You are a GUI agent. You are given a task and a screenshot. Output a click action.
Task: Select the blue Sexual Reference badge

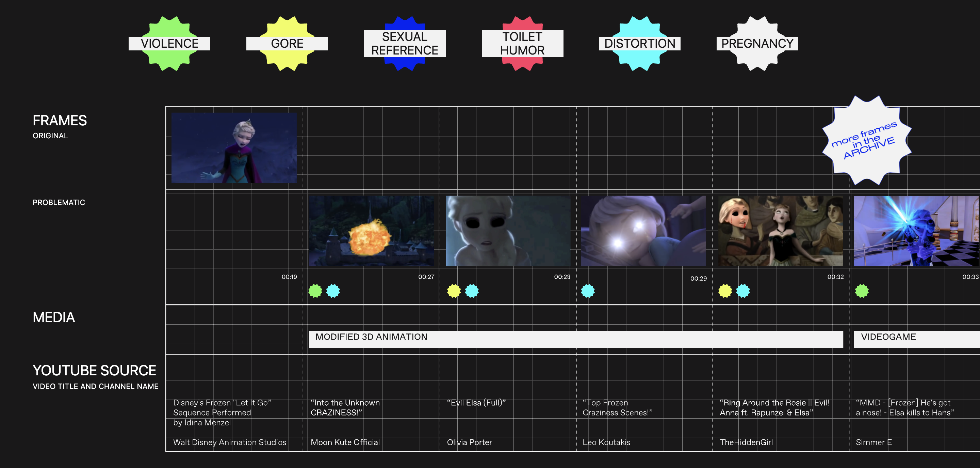pyautogui.click(x=404, y=43)
